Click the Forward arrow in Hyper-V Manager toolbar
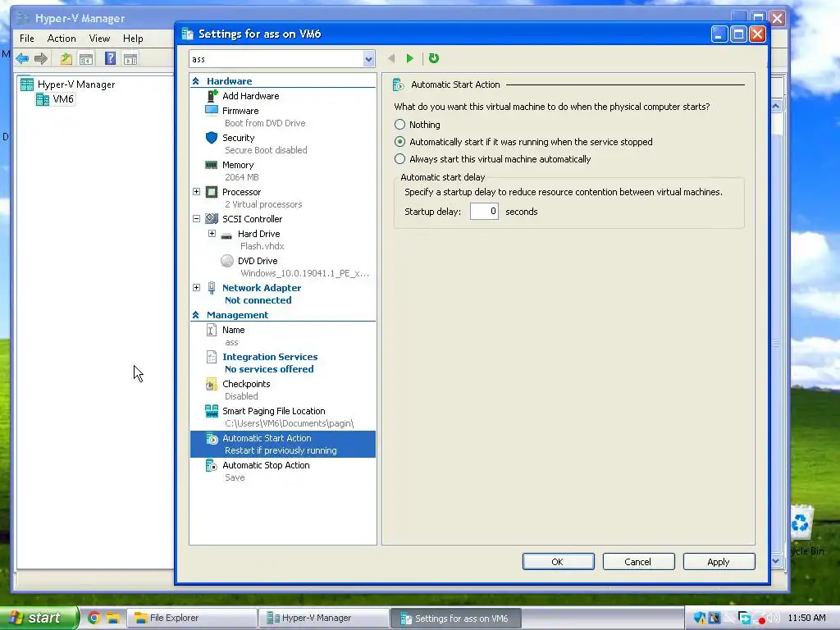 click(x=41, y=58)
